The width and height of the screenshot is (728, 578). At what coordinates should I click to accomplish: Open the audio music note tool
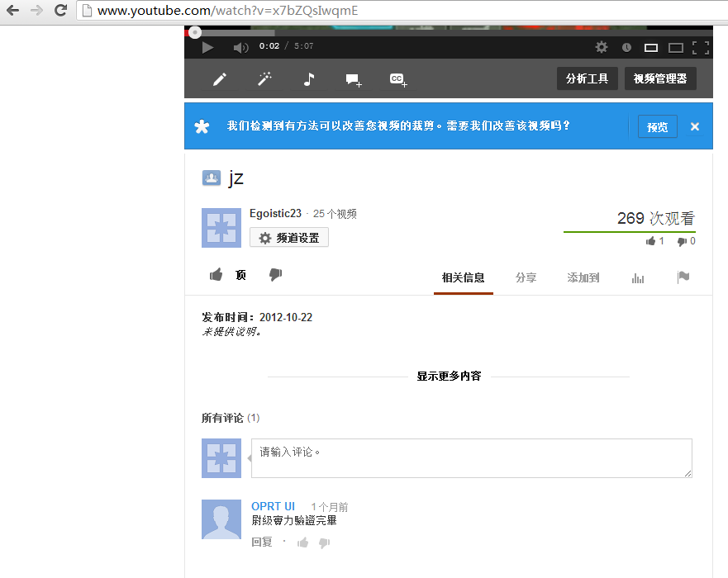309,79
